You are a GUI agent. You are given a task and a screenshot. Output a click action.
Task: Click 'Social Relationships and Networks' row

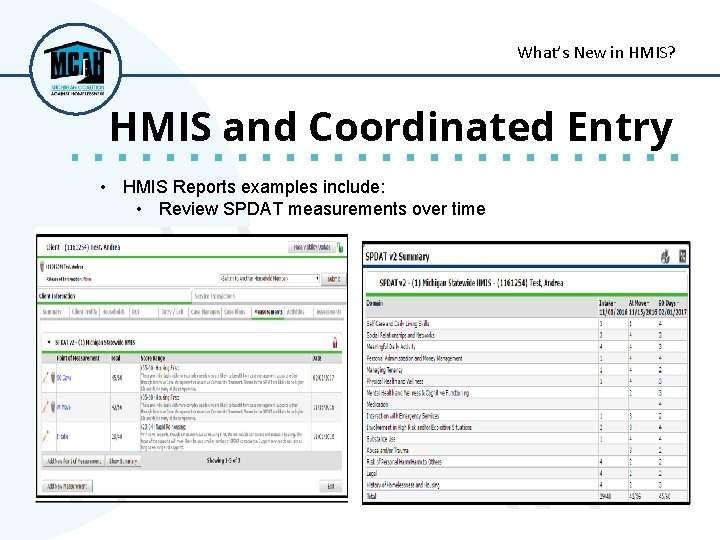click(527, 335)
